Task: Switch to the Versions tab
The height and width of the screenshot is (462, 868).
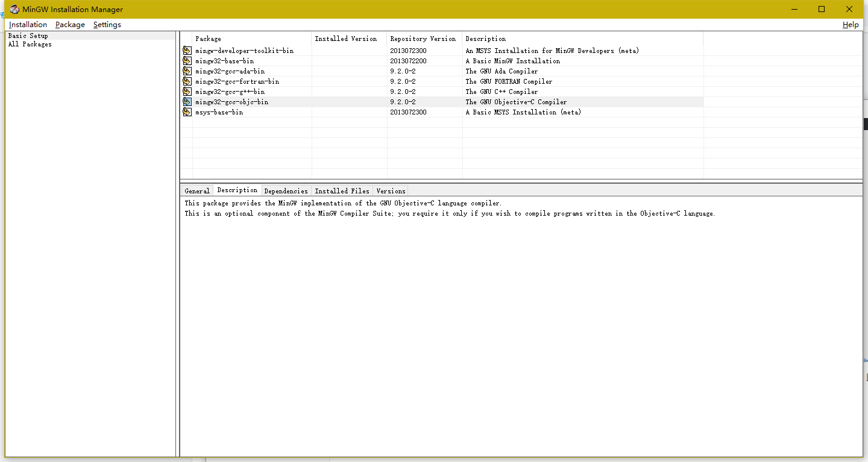Action: 391,191
